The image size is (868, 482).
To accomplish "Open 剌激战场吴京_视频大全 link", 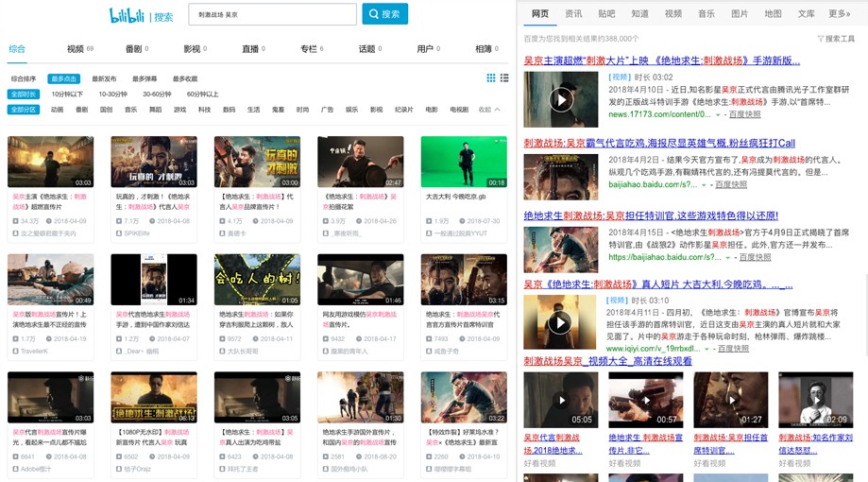I will point(608,361).
